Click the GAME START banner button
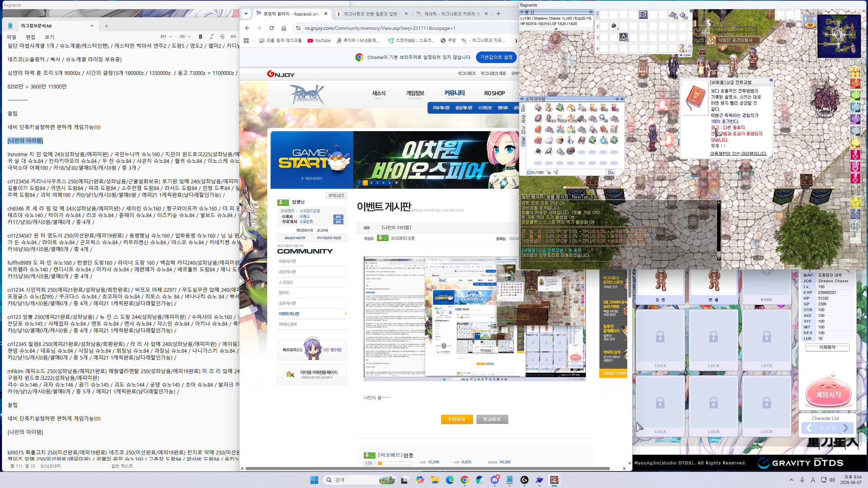868x488 pixels. coord(312,160)
